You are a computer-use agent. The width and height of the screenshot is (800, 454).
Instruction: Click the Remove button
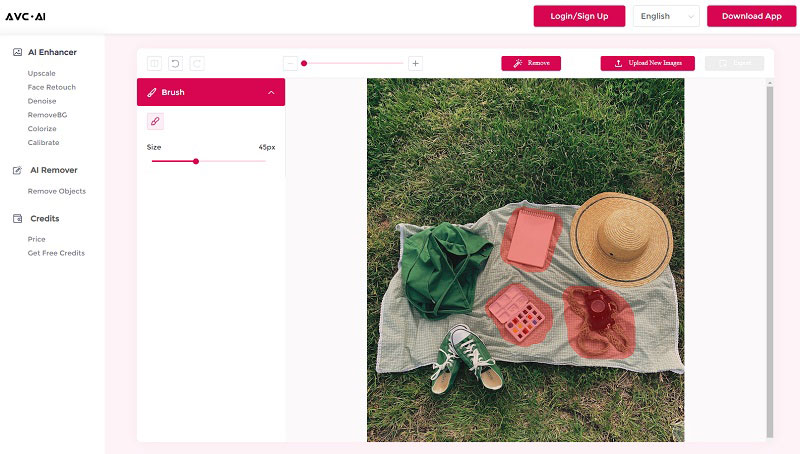pos(531,63)
